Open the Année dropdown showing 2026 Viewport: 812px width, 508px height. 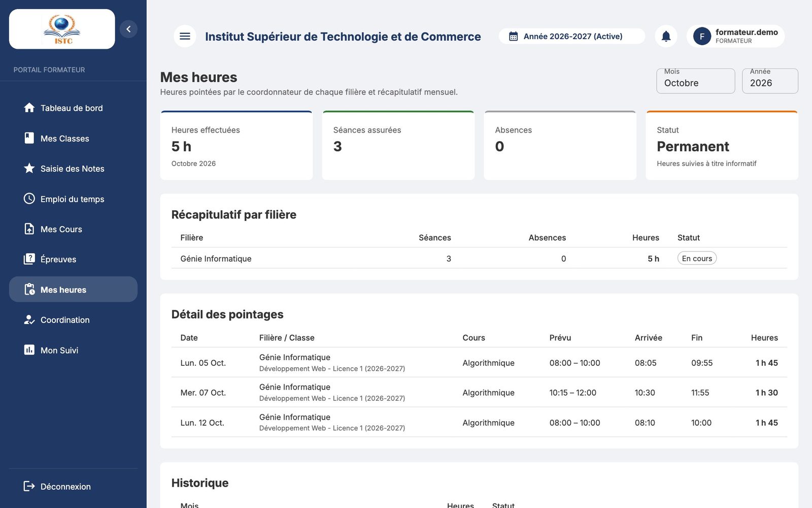[x=770, y=81]
